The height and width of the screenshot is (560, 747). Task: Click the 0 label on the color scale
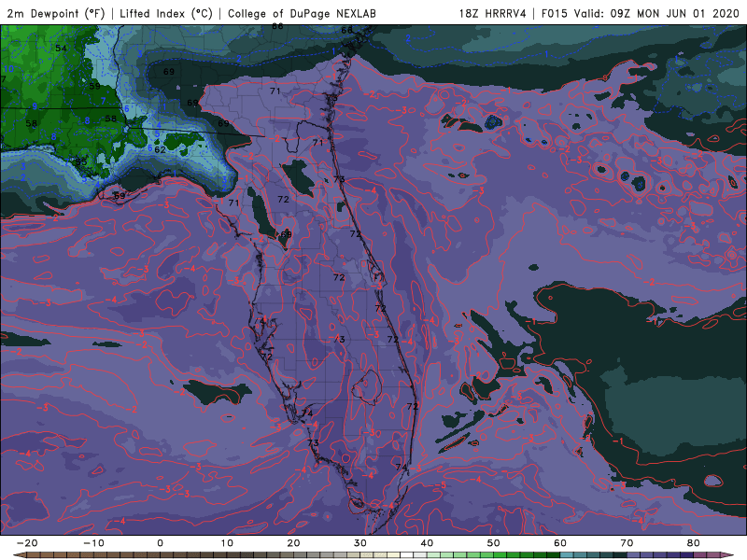(x=160, y=543)
